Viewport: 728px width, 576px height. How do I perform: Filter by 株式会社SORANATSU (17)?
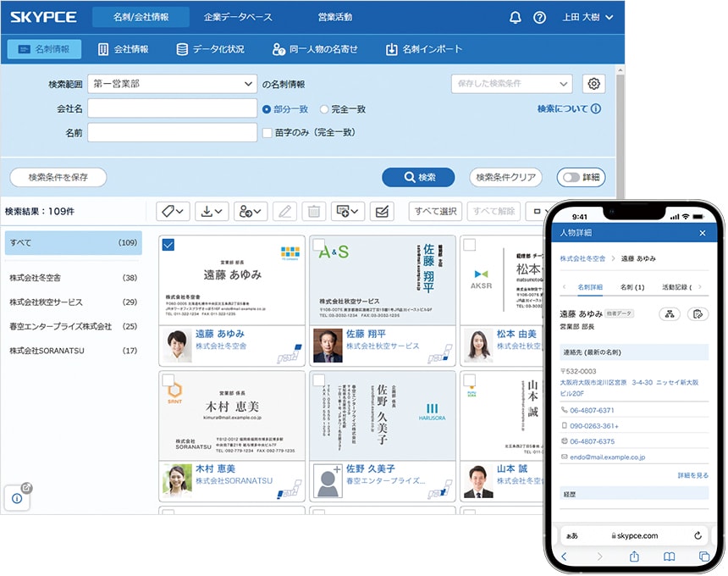click(x=74, y=351)
